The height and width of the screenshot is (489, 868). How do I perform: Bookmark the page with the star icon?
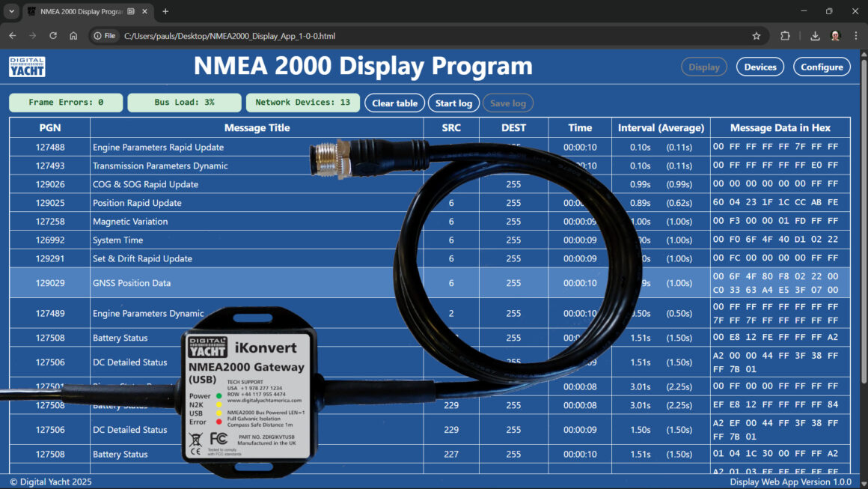tap(757, 35)
